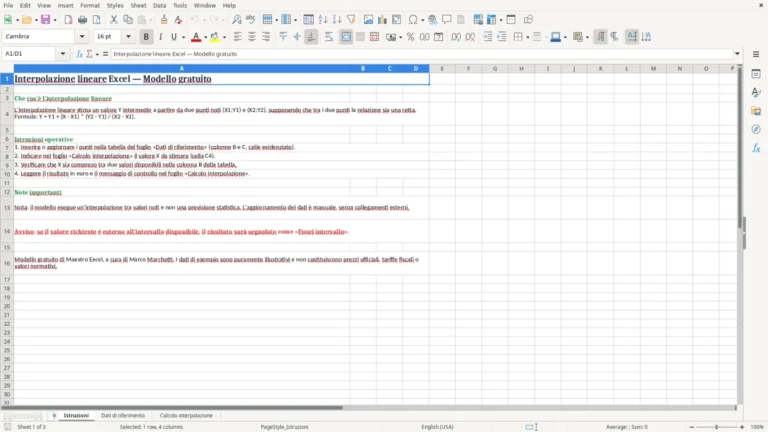Open font name dropdown for Cambria
This screenshot has height=432, width=768.
click(x=82, y=37)
